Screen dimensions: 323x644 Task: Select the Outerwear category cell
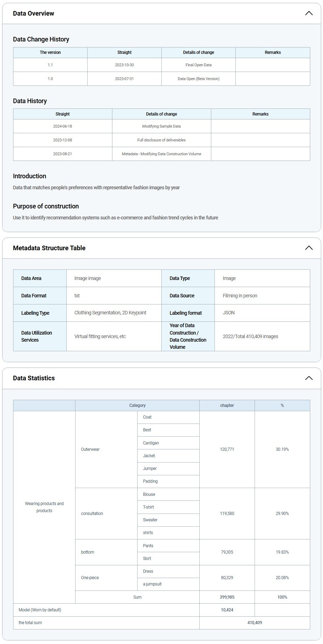90,449
